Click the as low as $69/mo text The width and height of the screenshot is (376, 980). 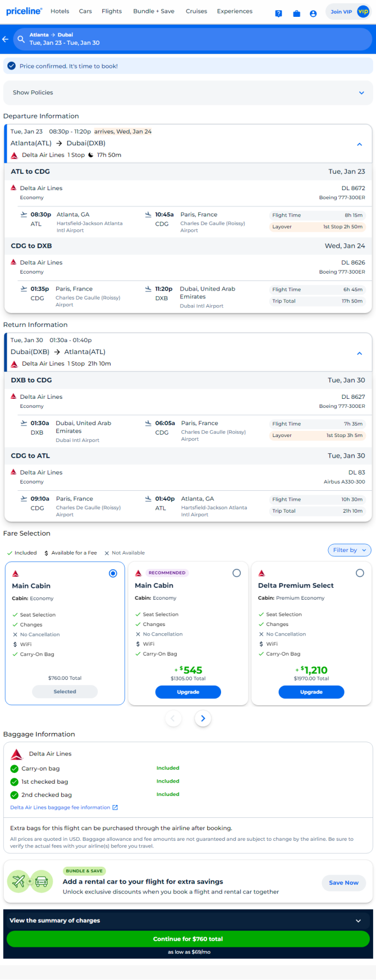[x=189, y=952]
